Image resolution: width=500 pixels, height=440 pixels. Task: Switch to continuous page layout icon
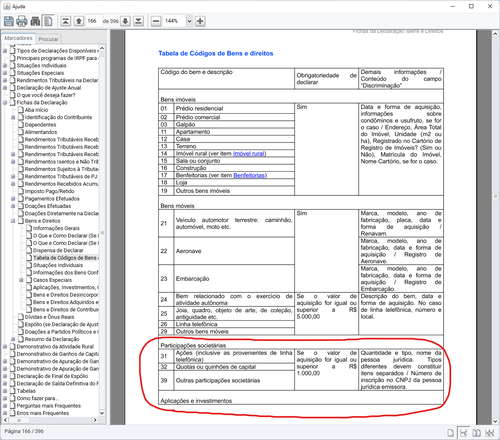(463, 433)
